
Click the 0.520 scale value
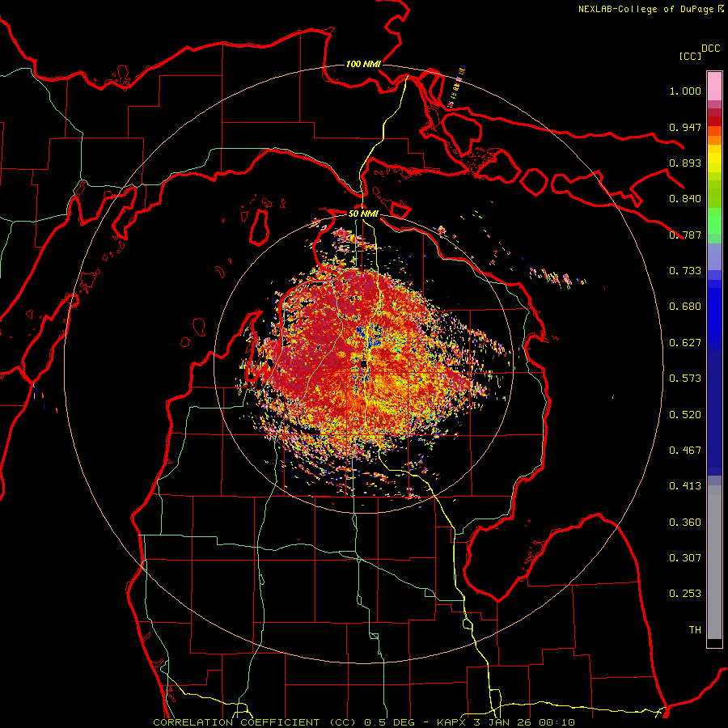click(685, 415)
